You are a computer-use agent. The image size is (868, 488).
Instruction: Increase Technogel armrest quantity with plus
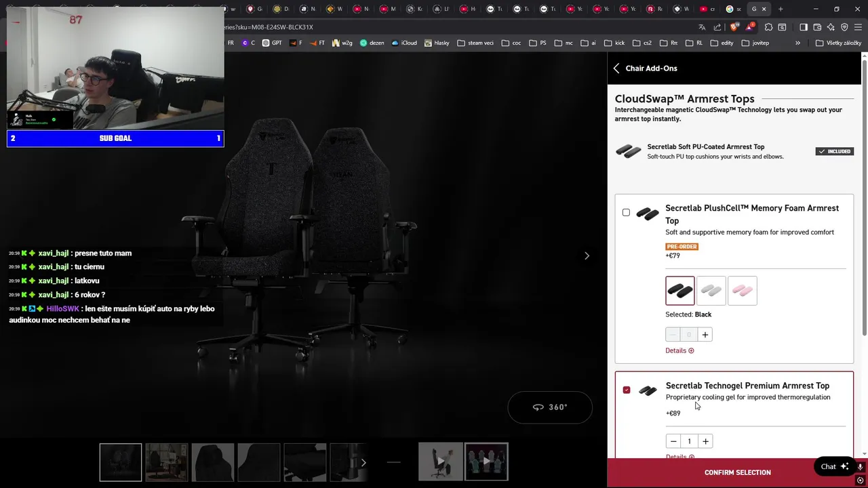pyautogui.click(x=705, y=441)
